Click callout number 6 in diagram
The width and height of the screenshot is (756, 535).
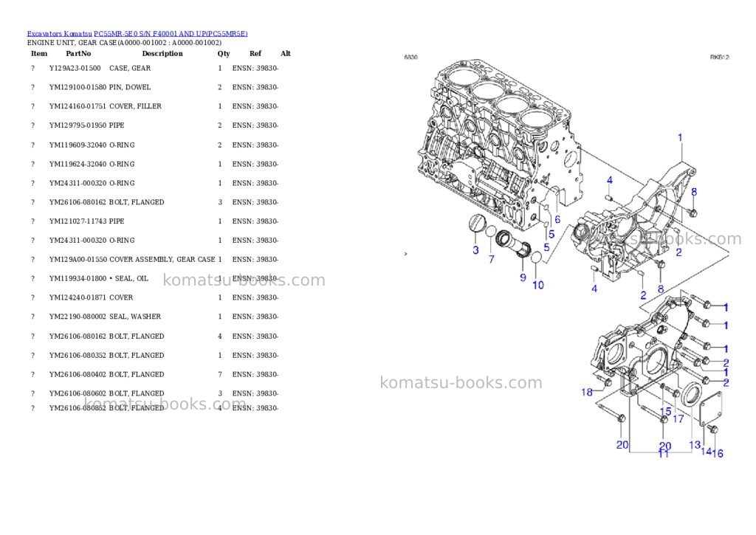click(x=557, y=220)
